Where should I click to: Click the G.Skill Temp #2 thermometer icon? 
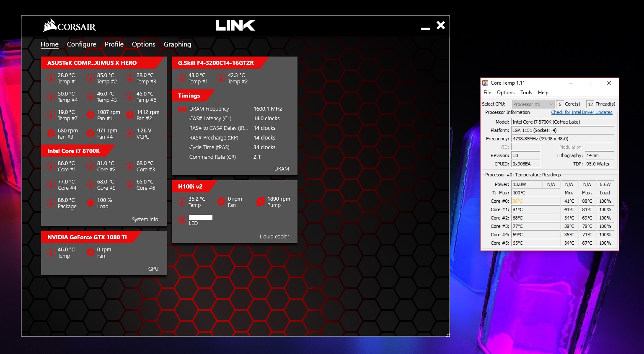221,78
